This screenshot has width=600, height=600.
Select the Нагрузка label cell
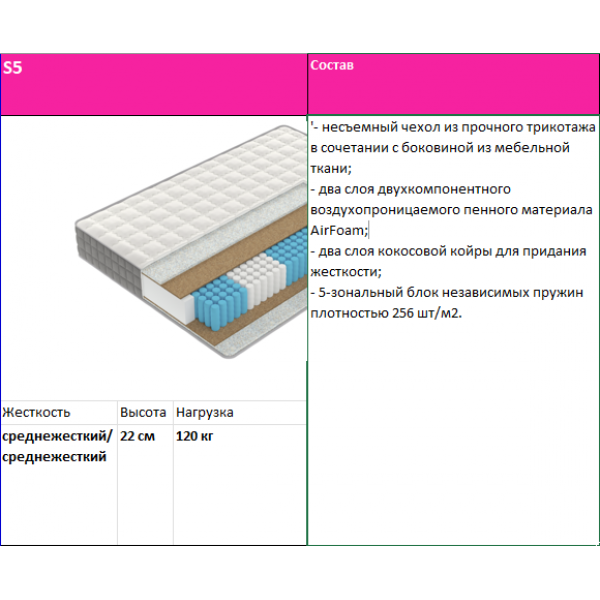coord(205,412)
